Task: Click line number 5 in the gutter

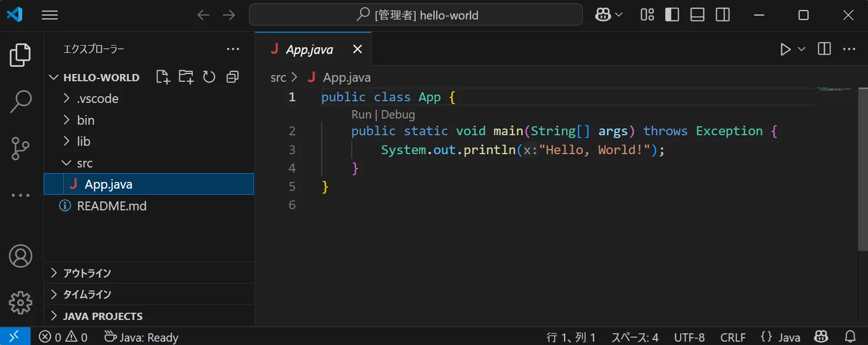Action: click(292, 187)
